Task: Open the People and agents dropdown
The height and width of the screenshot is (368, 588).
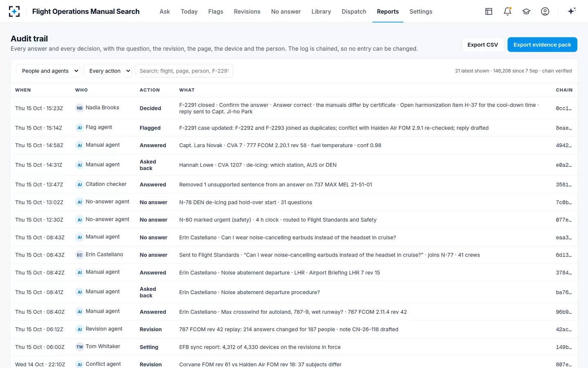Action: point(48,71)
